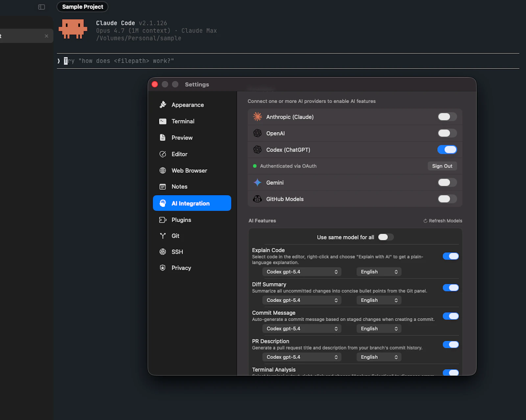The image size is (526, 420).
Task: Close the sidebar tab with the X
Action: [x=46, y=36]
